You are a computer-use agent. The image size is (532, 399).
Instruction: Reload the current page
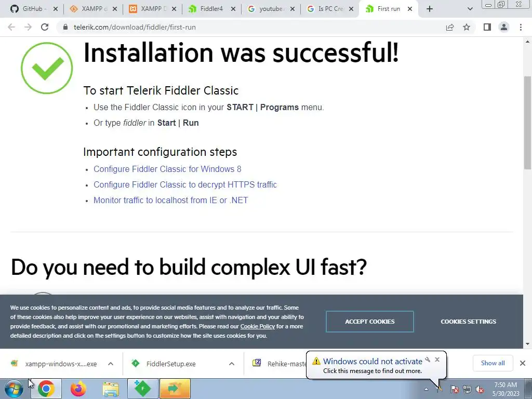coord(45,27)
